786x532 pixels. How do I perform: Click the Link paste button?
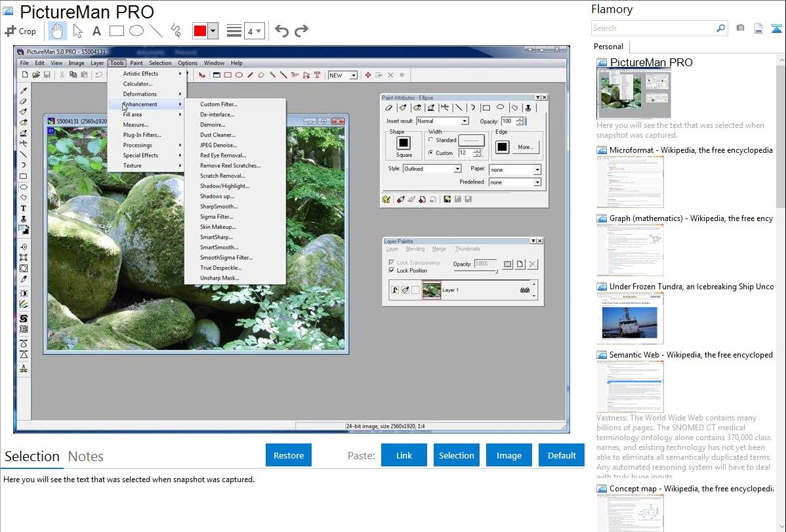404,455
